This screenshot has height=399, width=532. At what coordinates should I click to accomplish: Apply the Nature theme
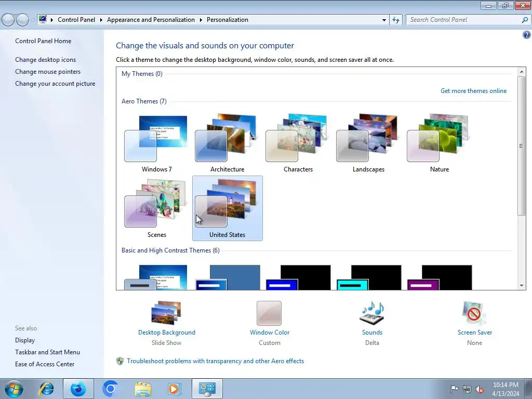click(439, 143)
